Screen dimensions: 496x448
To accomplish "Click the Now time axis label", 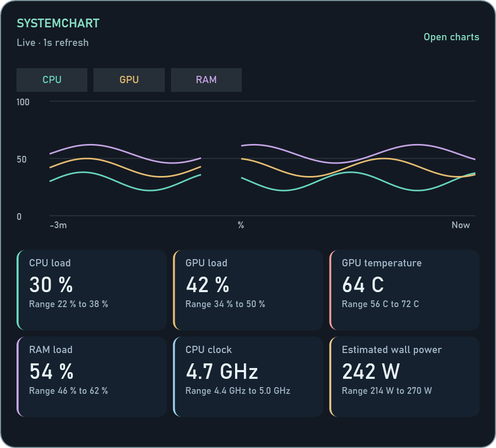I will (x=460, y=225).
